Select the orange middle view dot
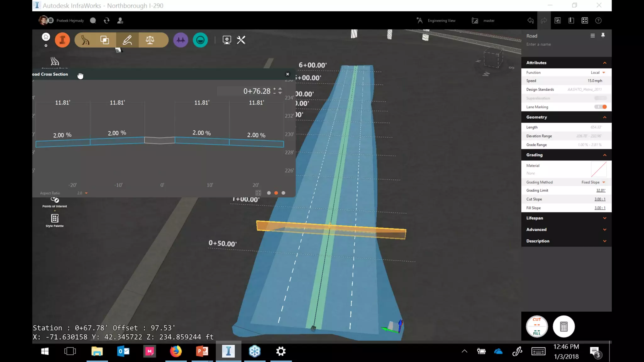 pyautogui.click(x=276, y=193)
